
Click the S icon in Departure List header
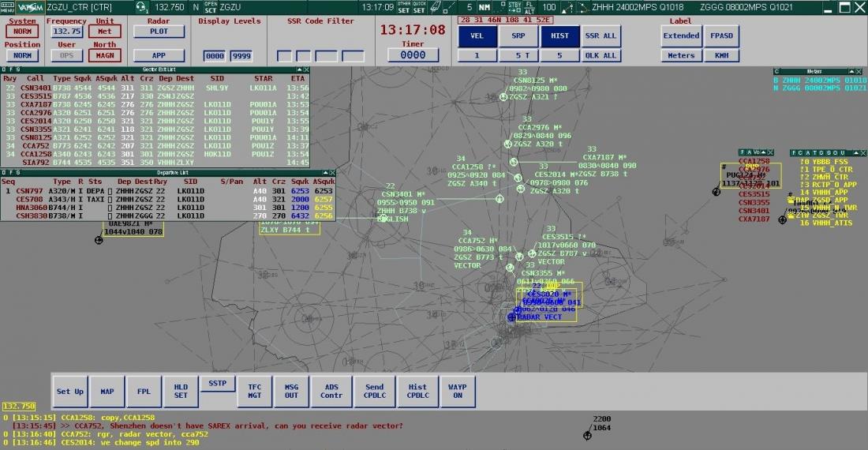[x=18, y=173]
